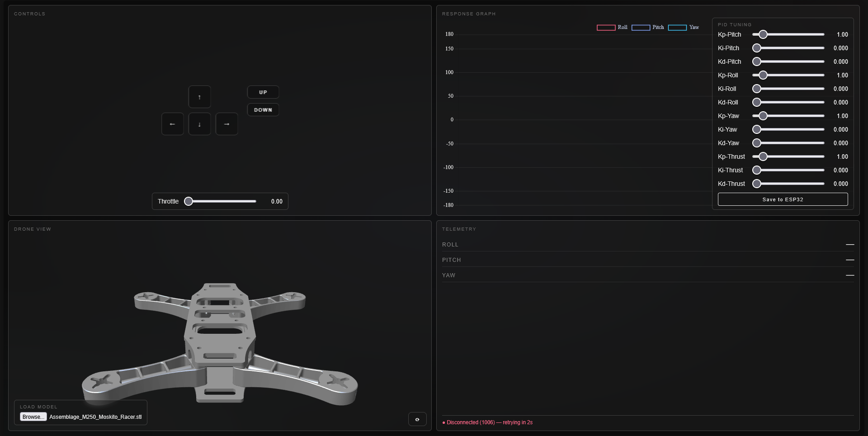The width and height of the screenshot is (868, 436).
Task: Click the 3D drone frame model
Action: [x=220, y=344]
